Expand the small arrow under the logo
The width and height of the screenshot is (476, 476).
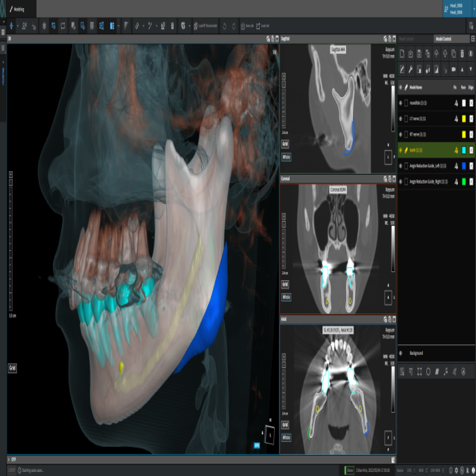point(3,22)
